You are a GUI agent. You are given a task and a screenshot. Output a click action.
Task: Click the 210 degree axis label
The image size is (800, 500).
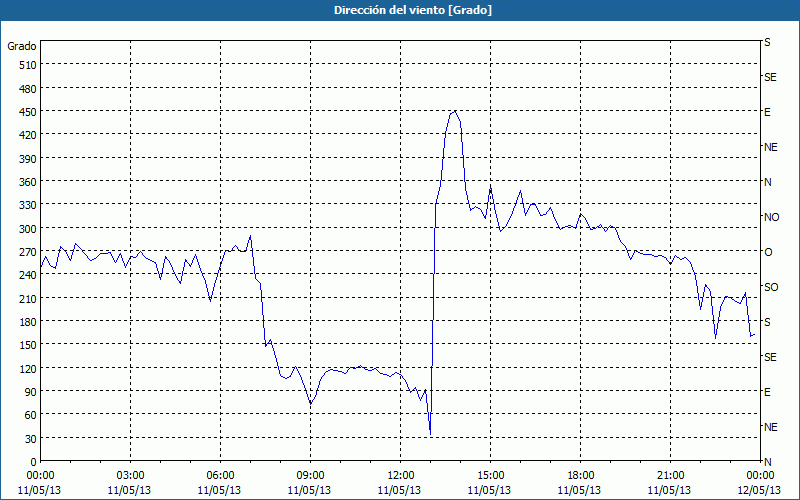pyautogui.click(x=28, y=298)
